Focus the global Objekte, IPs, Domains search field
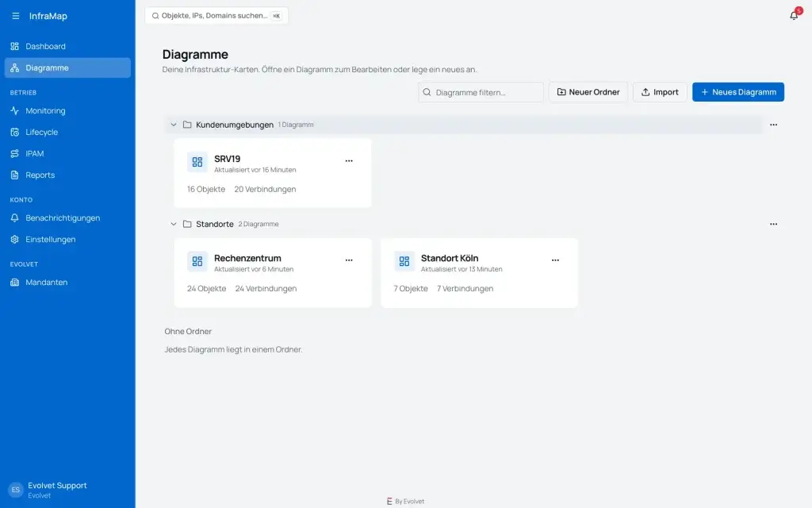Screen dimensions: 812x508 point(216,16)
